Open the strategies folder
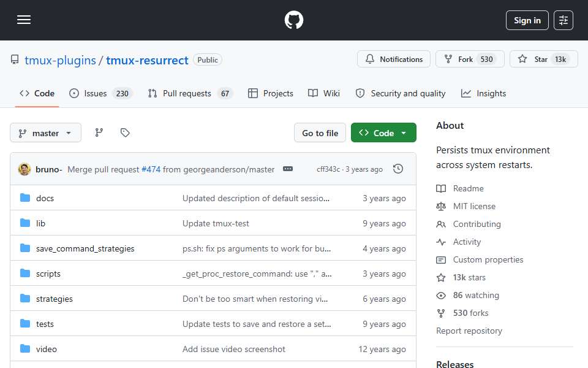The width and height of the screenshot is (588, 368). (55, 299)
